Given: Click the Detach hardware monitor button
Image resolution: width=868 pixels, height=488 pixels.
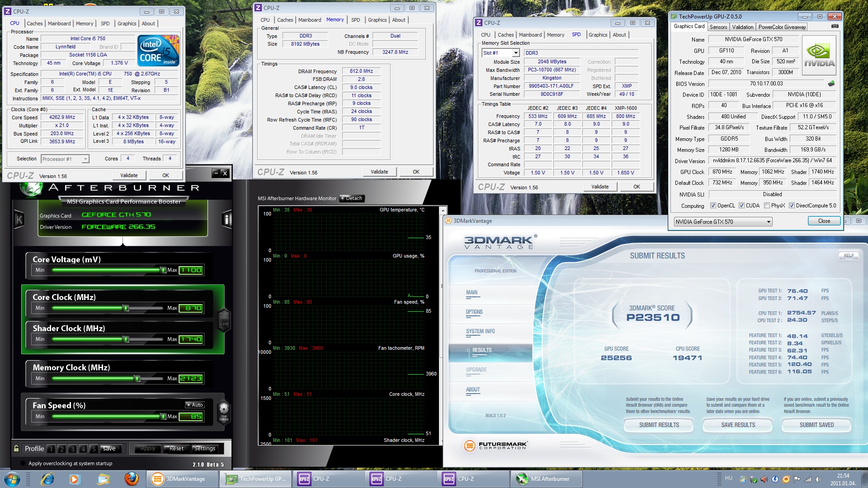Looking at the screenshot, I should tap(352, 198).
